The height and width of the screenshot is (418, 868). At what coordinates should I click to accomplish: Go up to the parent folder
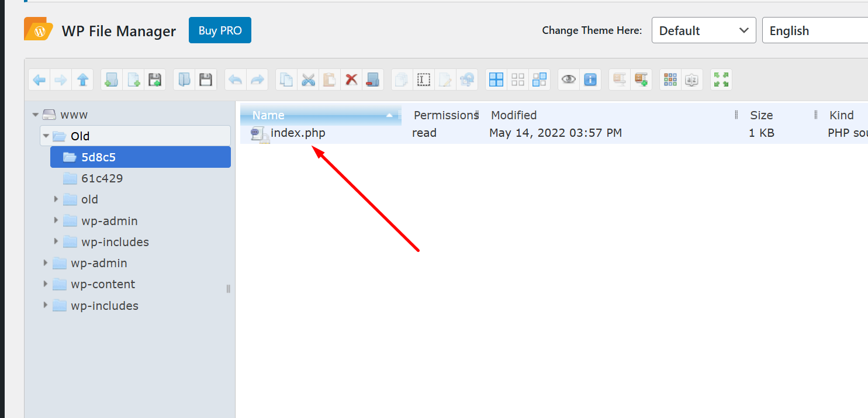pyautogui.click(x=82, y=80)
